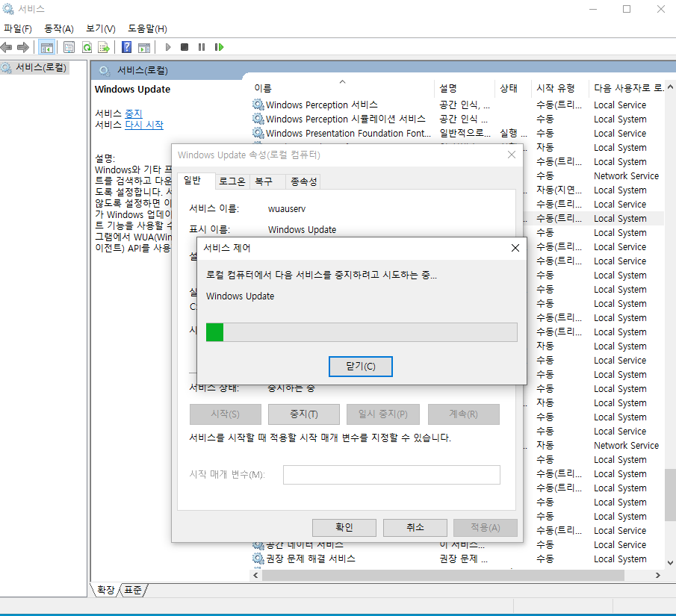Click the 확인 button in properties dialog
Viewport: 676px width, 616px height.
point(344,528)
